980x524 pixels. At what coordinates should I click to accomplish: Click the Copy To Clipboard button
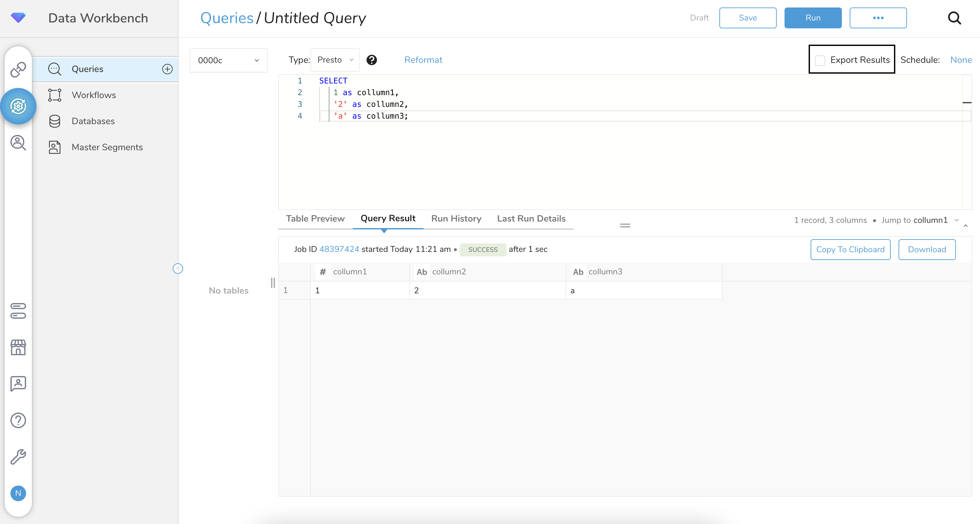(850, 249)
